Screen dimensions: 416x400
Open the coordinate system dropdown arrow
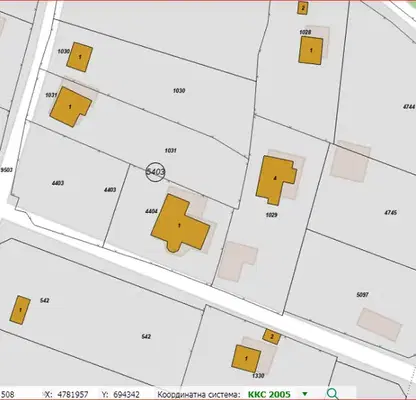pos(305,394)
